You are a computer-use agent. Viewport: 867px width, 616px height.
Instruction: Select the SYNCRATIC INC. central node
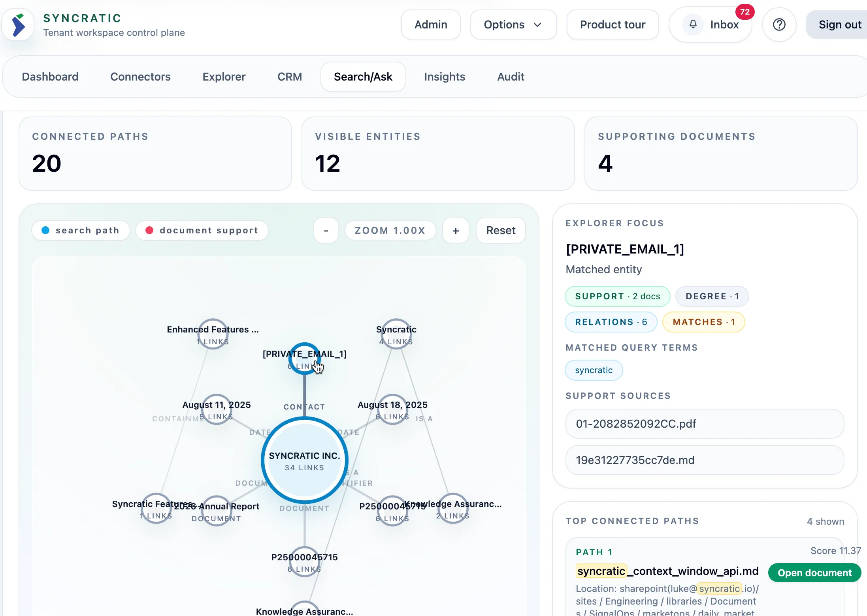[304, 460]
